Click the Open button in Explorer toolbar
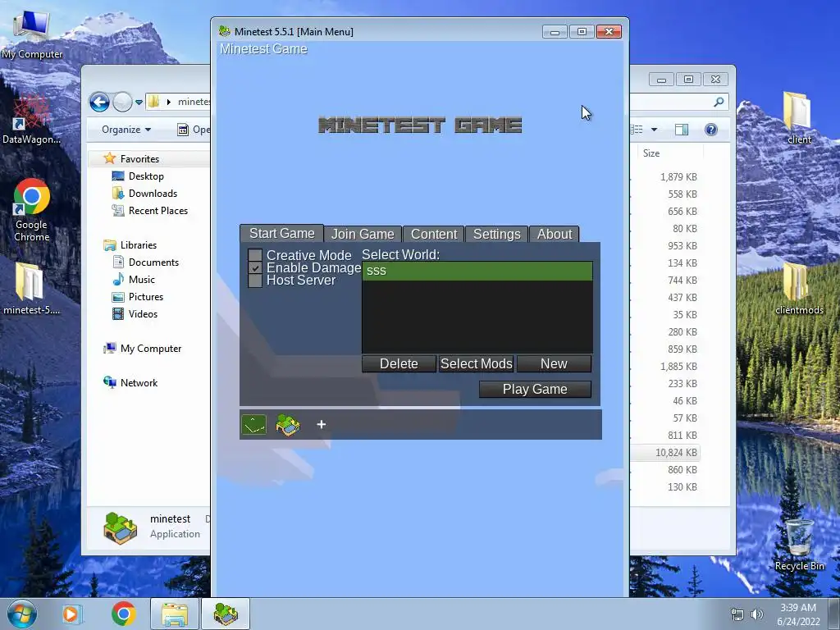 194,130
